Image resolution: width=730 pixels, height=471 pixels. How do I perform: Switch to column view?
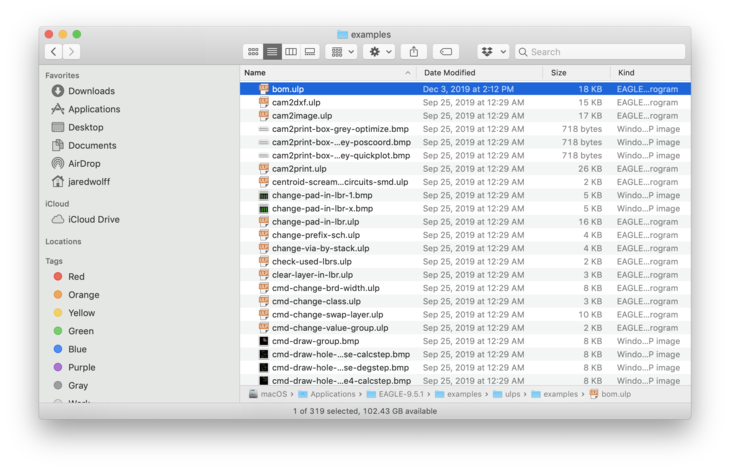pos(291,52)
